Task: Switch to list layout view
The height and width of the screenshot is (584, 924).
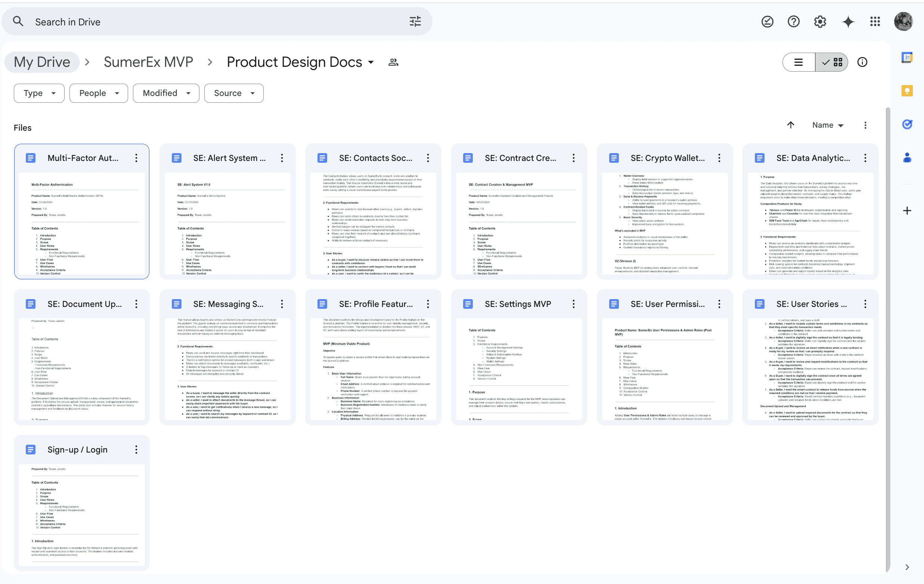Action: click(799, 62)
